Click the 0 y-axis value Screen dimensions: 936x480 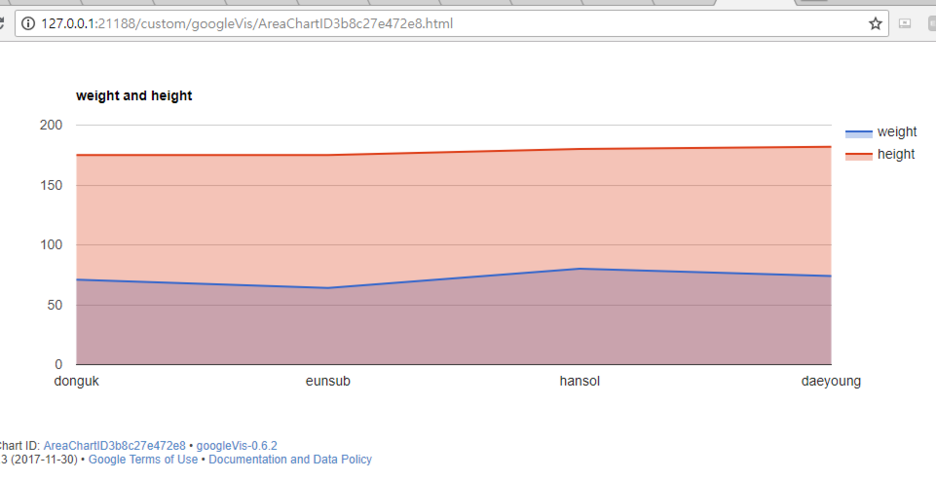(x=58, y=364)
